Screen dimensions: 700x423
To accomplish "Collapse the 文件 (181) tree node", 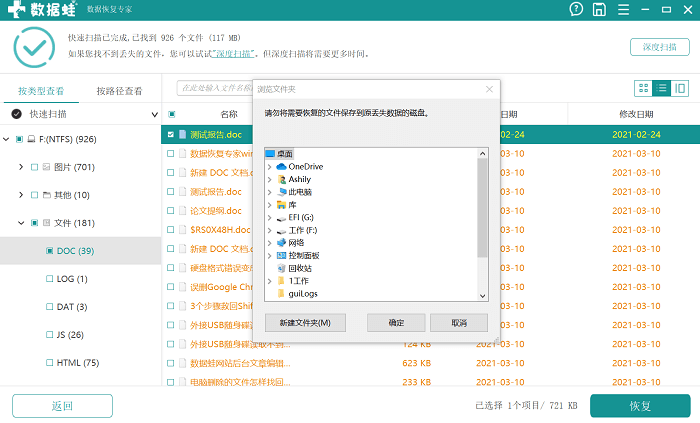I will (x=21, y=223).
